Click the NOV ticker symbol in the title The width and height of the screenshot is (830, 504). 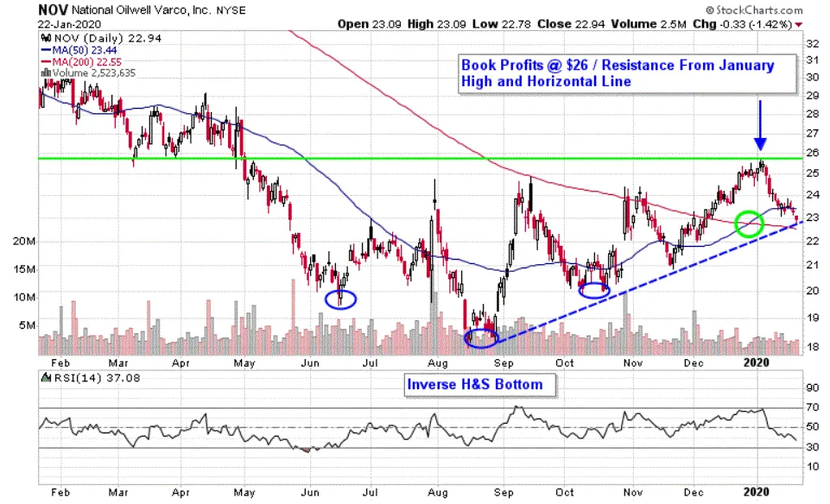[x=53, y=9]
